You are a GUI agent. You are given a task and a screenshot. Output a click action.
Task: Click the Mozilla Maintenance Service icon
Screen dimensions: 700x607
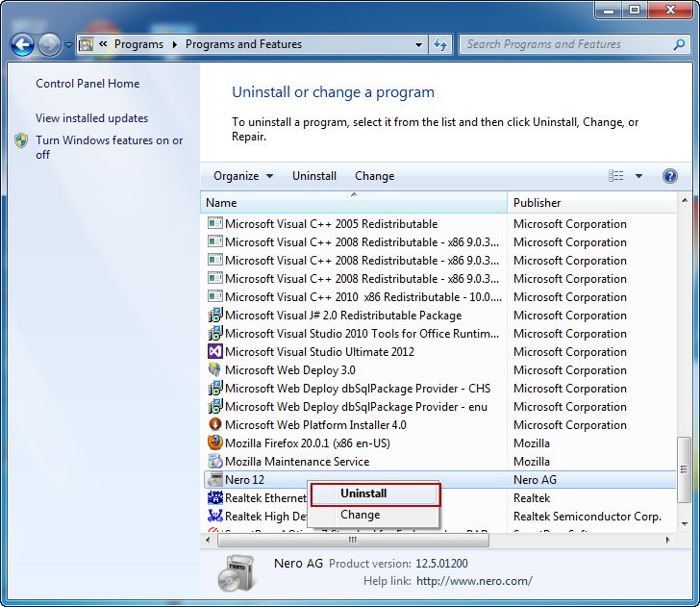pyautogui.click(x=215, y=462)
